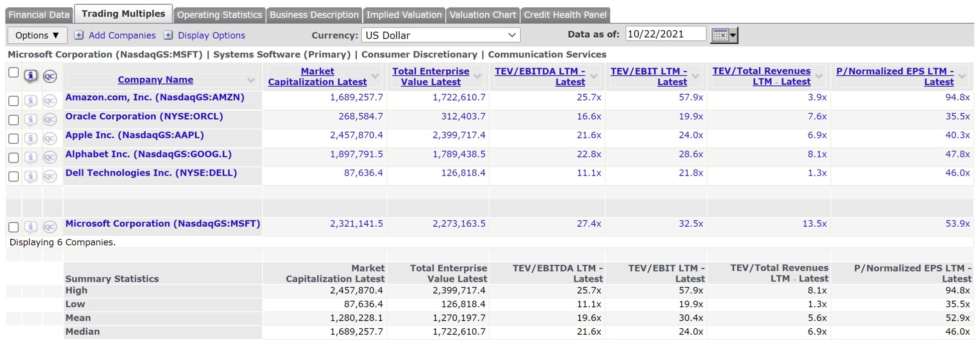Toggle the select-all checkbox in header
Screen dimensions: 980x345
pos(13,72)
